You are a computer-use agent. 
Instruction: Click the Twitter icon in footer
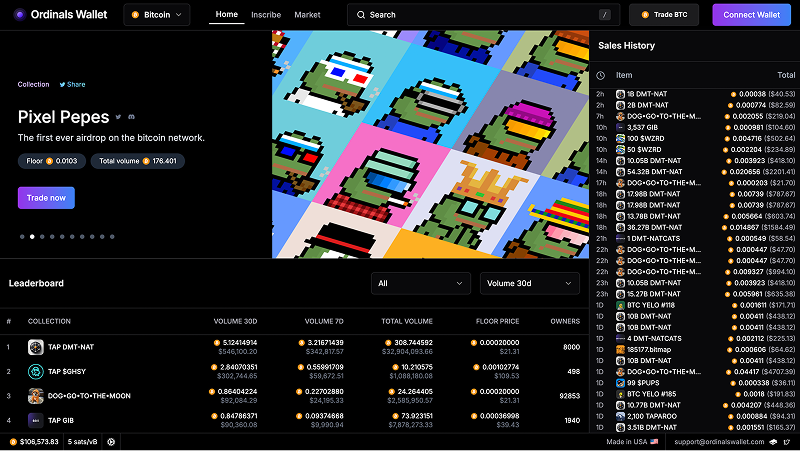(x=786, y=442)
